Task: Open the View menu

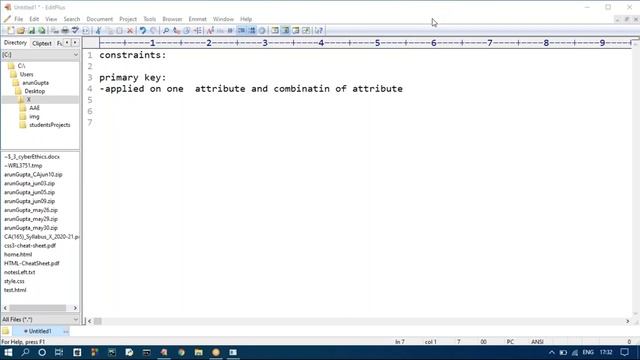Action: point(51,19)
